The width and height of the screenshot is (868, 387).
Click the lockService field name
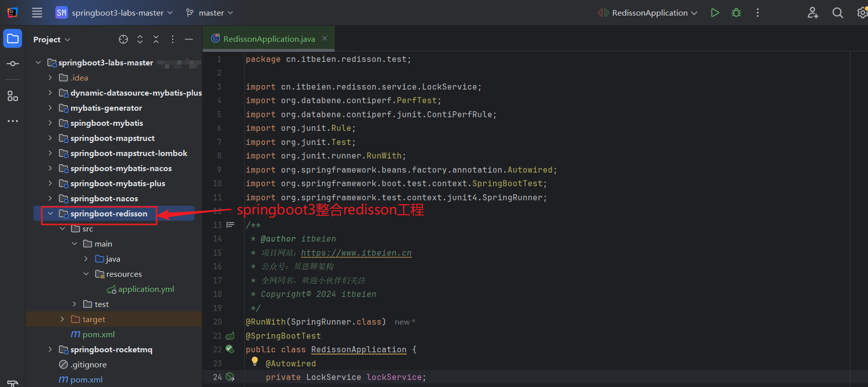pos(394,377)
